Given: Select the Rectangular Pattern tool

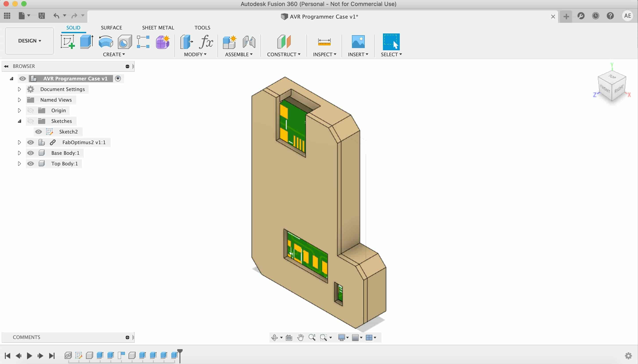Looking at the screenshot, I should coord(143,41).
